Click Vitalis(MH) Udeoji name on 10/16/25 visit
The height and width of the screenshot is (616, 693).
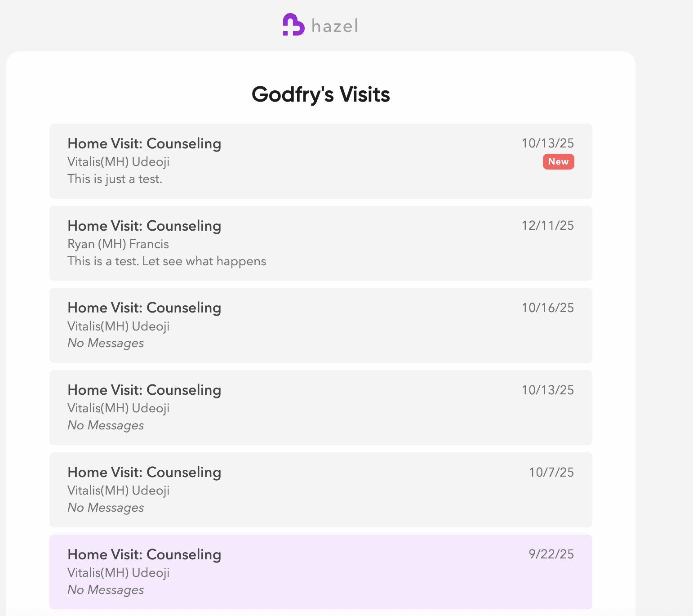click(x=118, y=326)
